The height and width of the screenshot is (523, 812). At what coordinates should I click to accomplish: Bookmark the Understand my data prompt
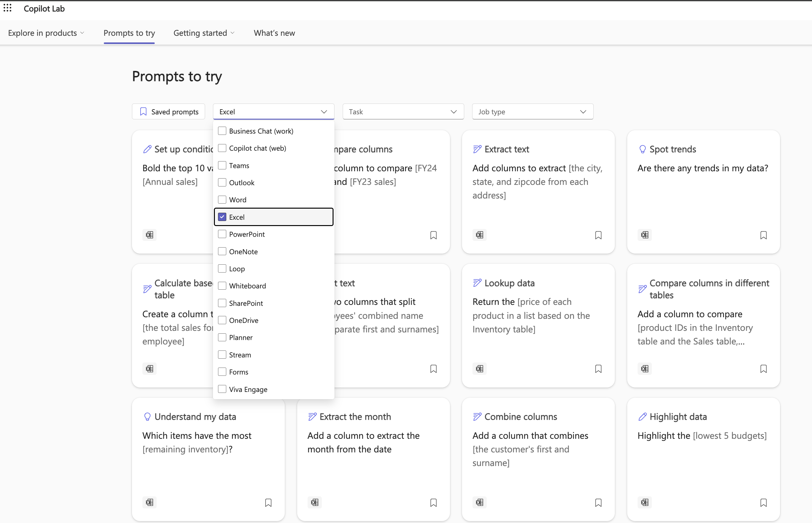[x=268, y=503]
